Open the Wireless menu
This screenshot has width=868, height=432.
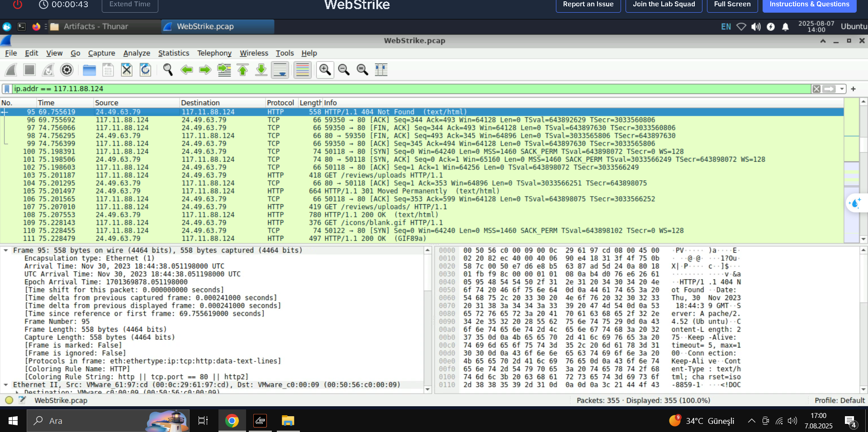[254, 53]
